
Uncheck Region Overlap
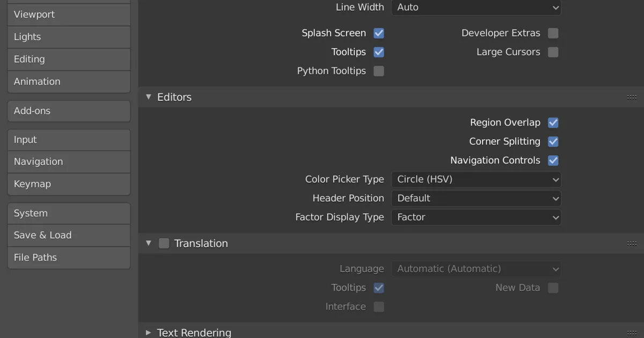(553, 123)
